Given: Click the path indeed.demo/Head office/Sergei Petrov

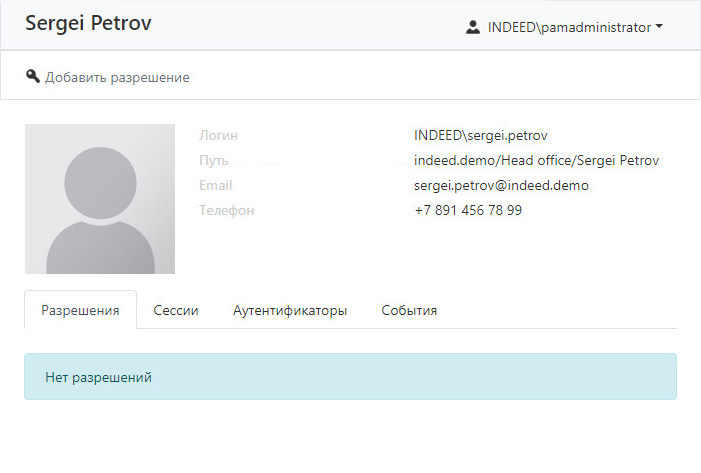Looking at the screenshot, I should point(536,160).
